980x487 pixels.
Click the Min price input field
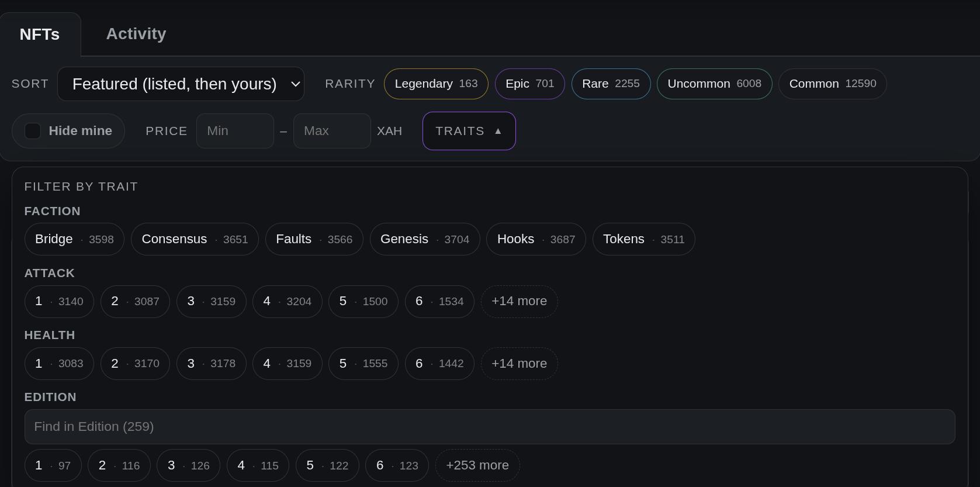click(235, 131)
